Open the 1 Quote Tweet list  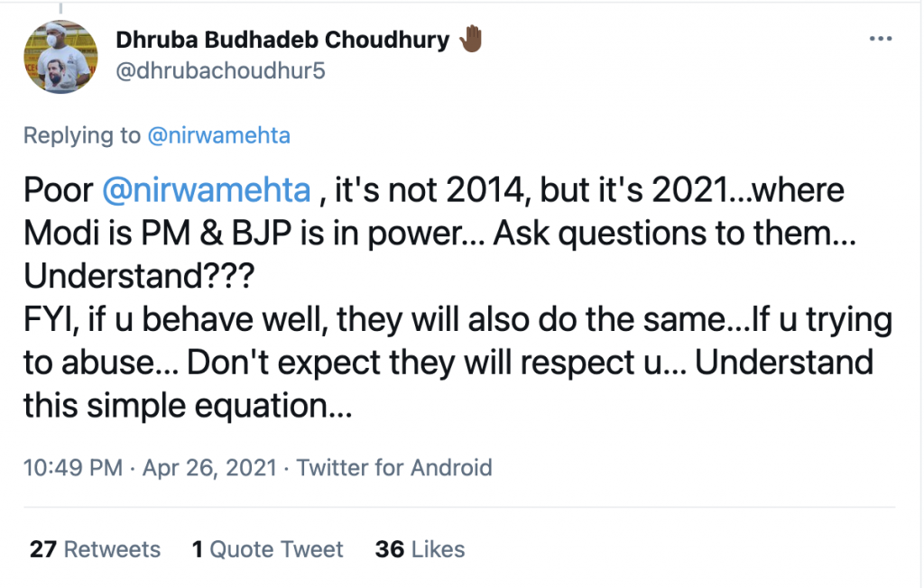tap(267, 549)
